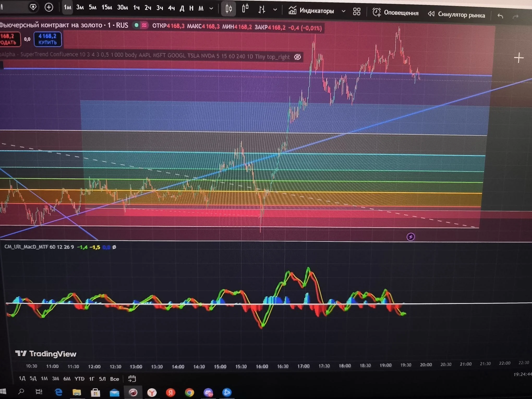Click the compare or add symbol plus icon
Viewport: 532px width, 399px height.
pos(49,7)
